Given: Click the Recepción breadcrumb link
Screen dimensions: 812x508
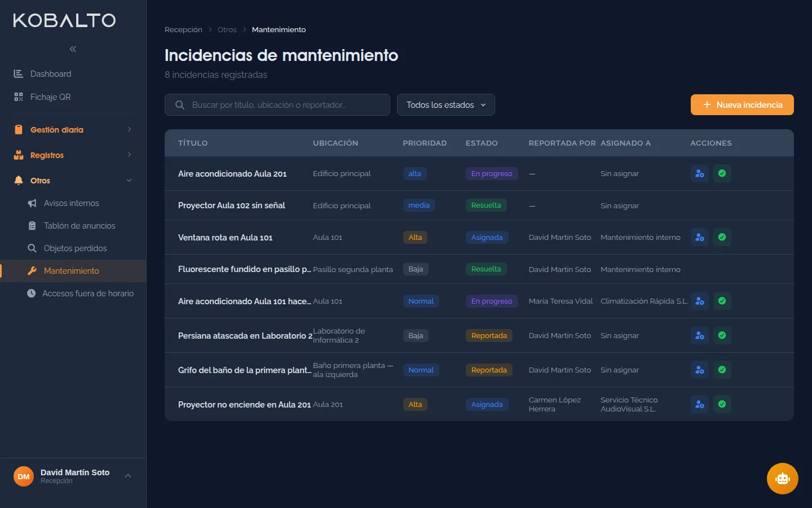Looking at the screenshot, I should point(183,30).
